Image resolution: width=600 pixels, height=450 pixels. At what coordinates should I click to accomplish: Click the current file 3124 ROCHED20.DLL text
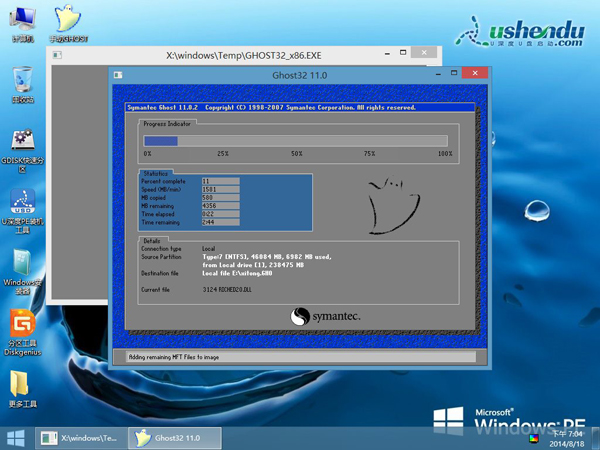click(x=227, y=290)
